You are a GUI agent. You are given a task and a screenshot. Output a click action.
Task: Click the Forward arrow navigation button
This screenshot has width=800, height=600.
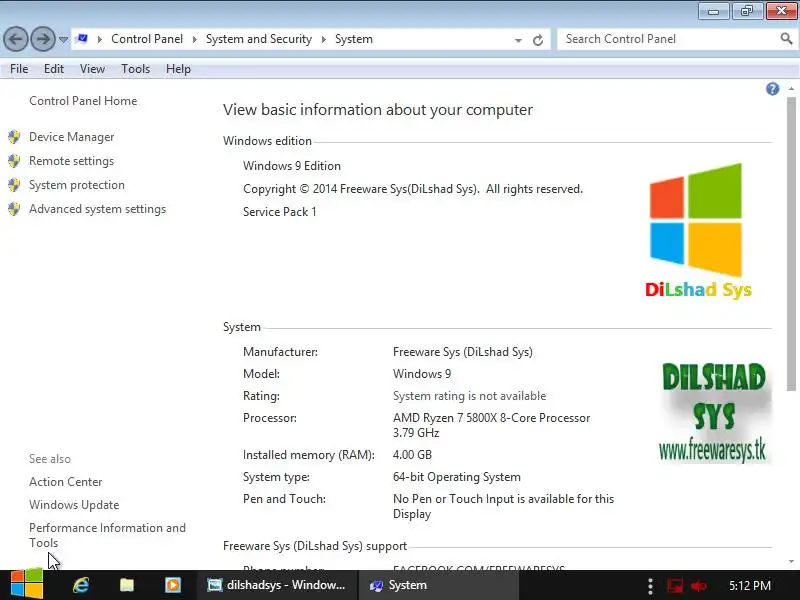[x=43, y=39]
